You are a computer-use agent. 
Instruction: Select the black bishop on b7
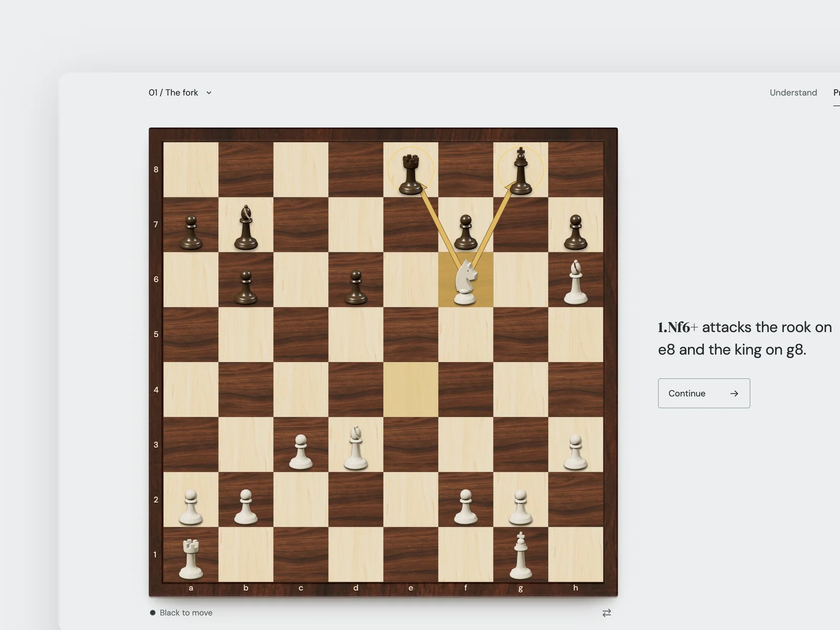[x=246, y=227]
